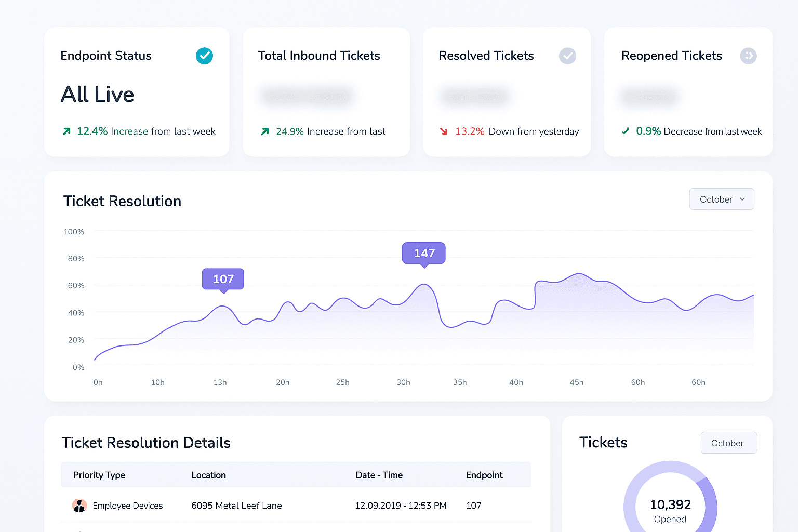798x532 pixels.
Task: Click the 13.2% Down from yesterday link
Action: tap(517, 131)
